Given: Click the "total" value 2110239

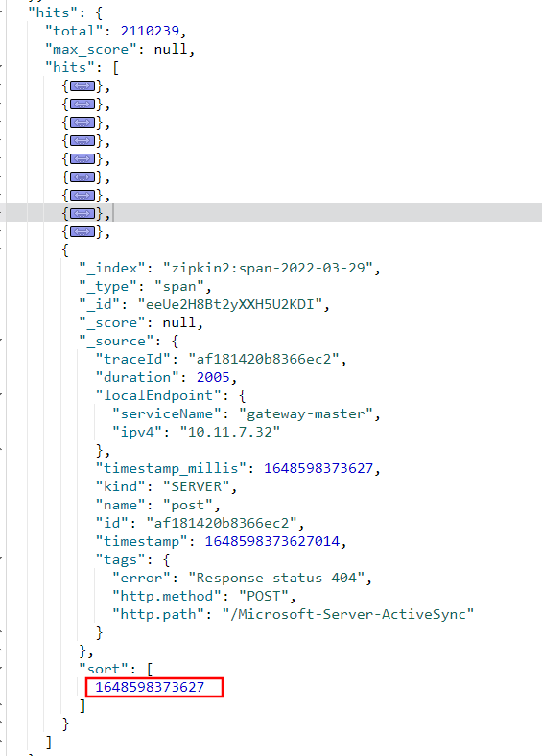Looking at the screenshot, I should (150, 31).
